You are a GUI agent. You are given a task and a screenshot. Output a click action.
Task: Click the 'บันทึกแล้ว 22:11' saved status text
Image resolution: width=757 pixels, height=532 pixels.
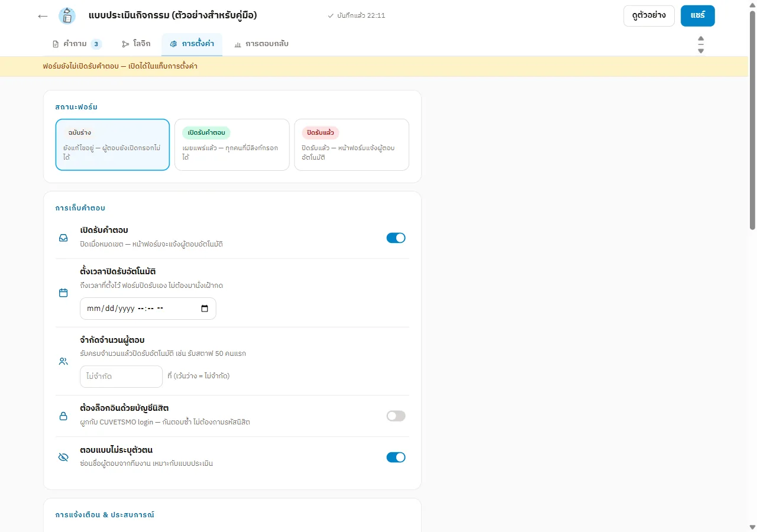coord(361,16)
